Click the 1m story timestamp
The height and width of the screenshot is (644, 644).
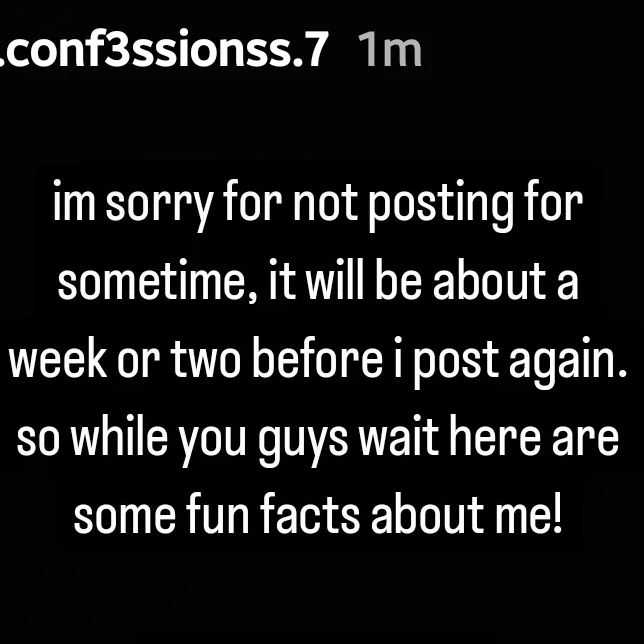coord(389,48)
